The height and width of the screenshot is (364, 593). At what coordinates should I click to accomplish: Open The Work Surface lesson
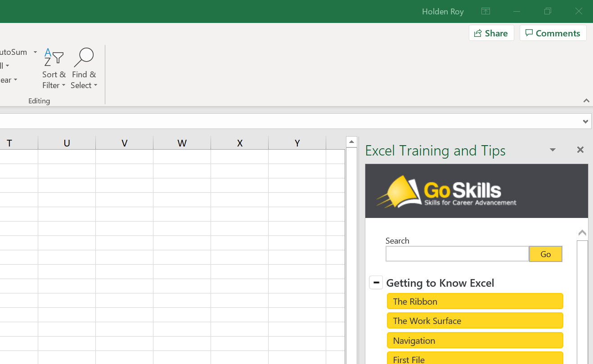pyautogui.click(x=475, y=321)
